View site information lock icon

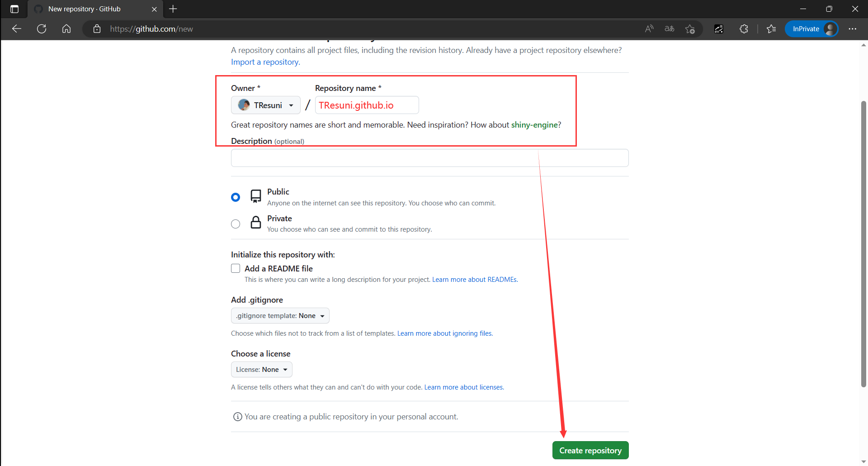pos(97,29)
